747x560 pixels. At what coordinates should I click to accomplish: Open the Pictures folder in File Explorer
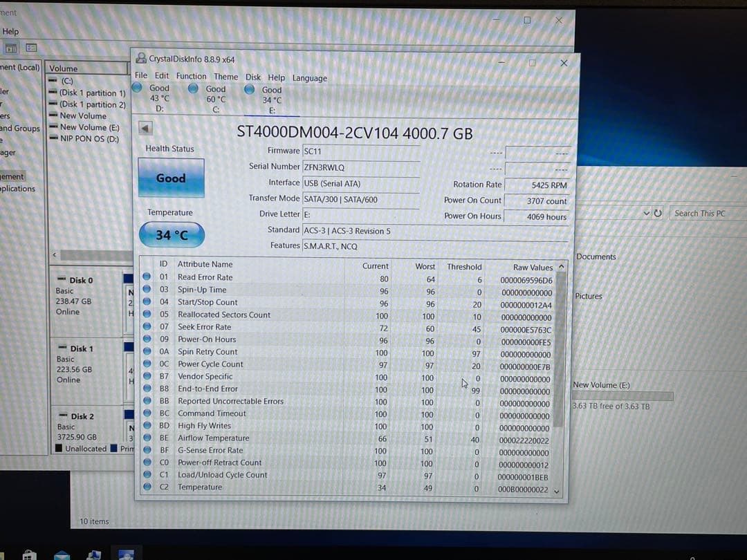point(589,296)
